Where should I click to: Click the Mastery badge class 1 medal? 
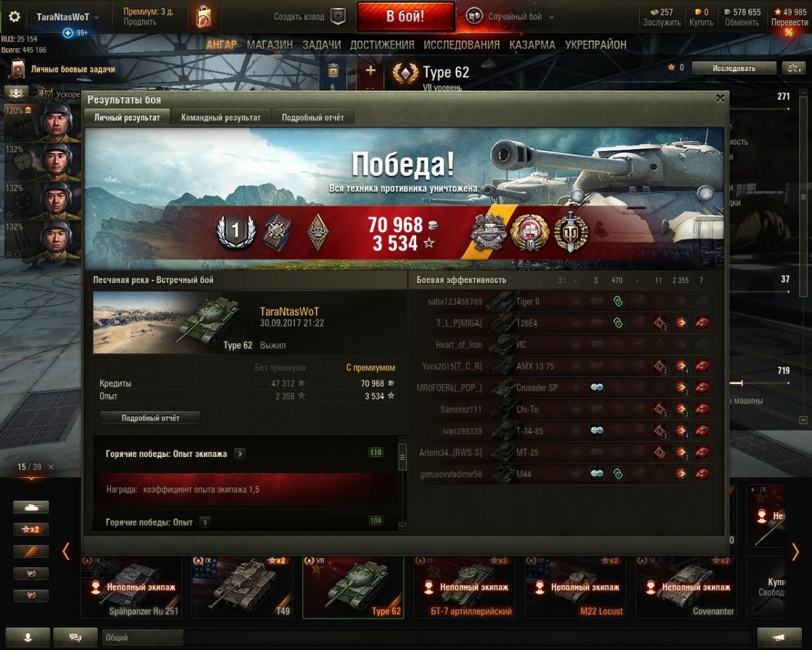[234, 232]
